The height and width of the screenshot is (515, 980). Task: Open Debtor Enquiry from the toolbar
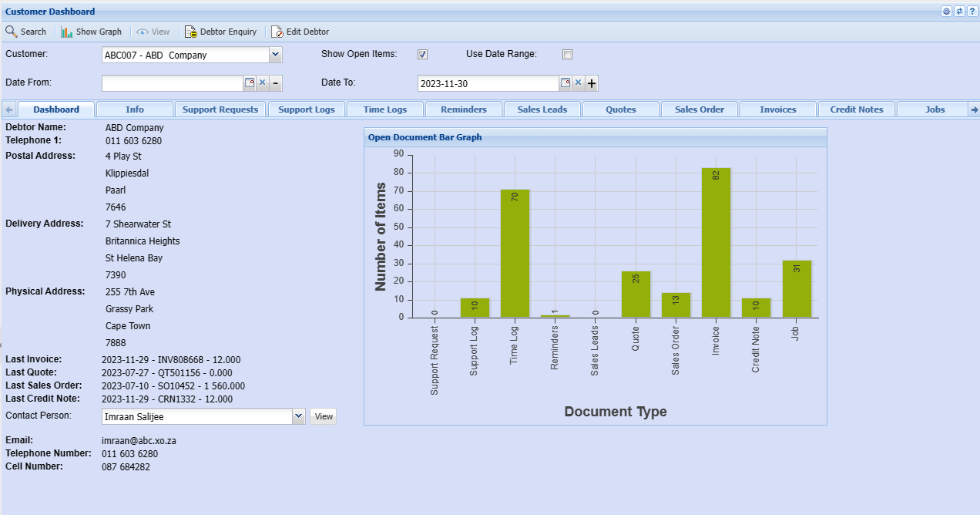(x=220, y=32)
